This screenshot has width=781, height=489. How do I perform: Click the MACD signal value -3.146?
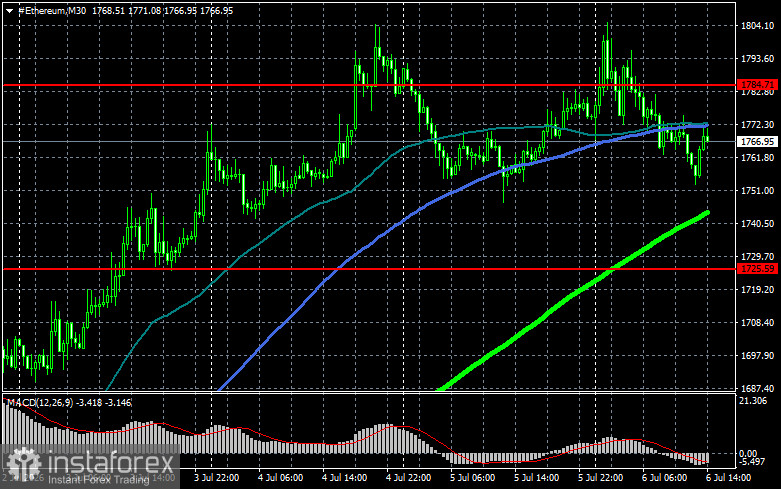point(119,402)
